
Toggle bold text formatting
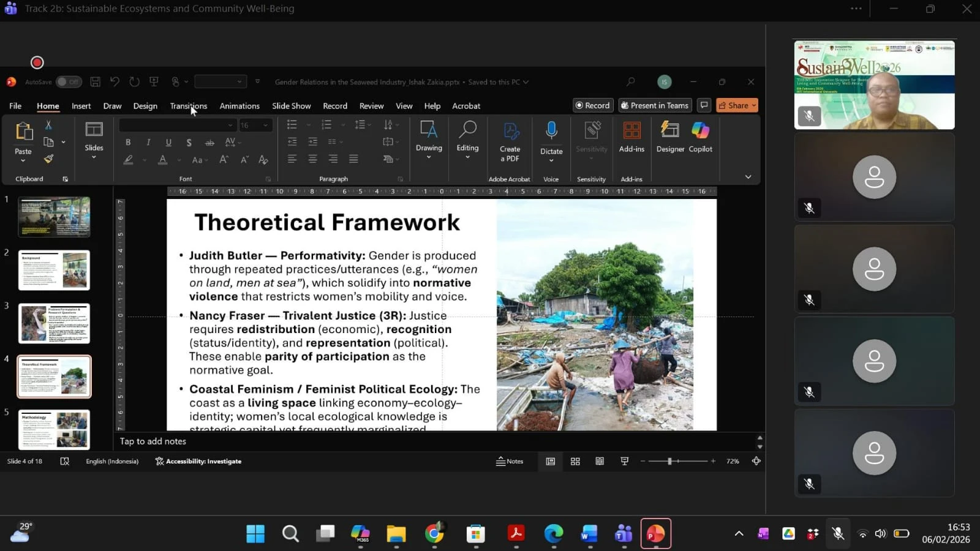coord(128,143)
